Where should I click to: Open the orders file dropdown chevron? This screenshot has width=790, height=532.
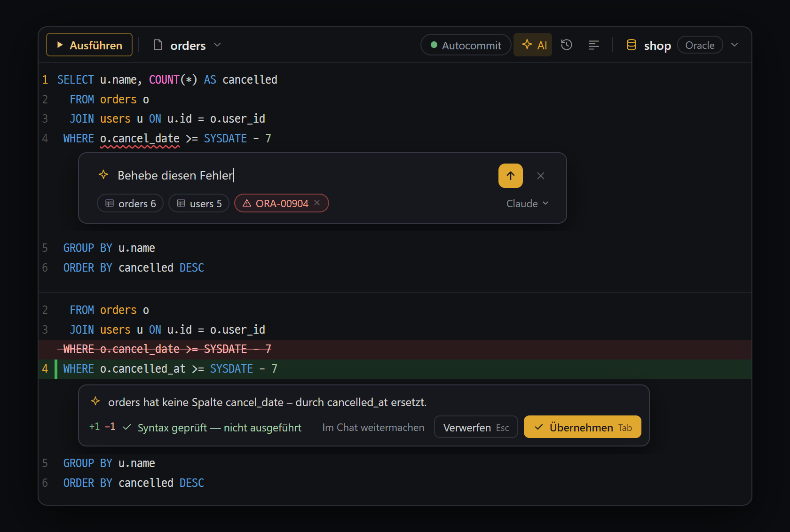tap(217, 45)
